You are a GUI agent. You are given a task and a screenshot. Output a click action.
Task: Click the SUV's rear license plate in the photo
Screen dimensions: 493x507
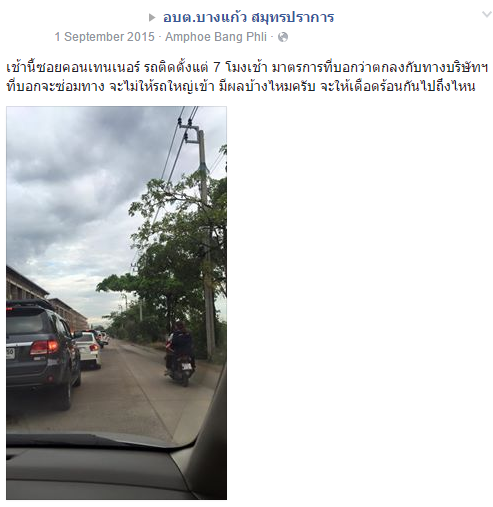pos(10,353)
